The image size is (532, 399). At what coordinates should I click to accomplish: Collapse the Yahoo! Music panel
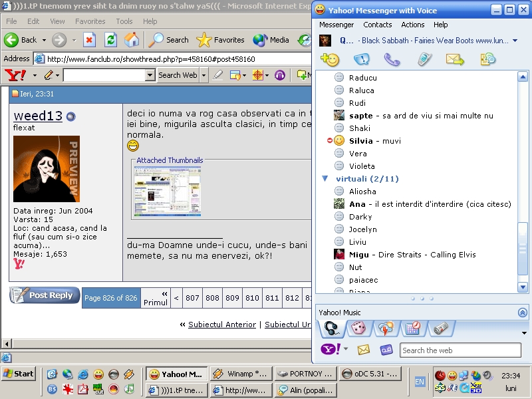(522, 313)
